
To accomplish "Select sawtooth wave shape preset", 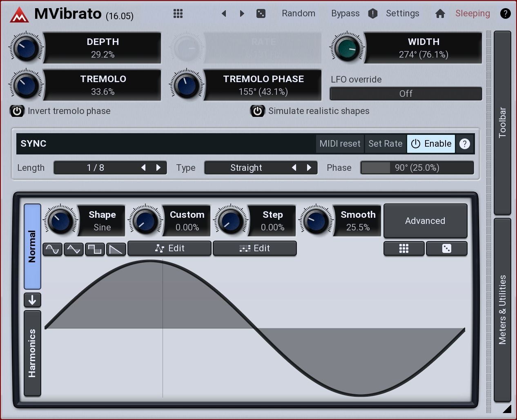I will (116, 249).
